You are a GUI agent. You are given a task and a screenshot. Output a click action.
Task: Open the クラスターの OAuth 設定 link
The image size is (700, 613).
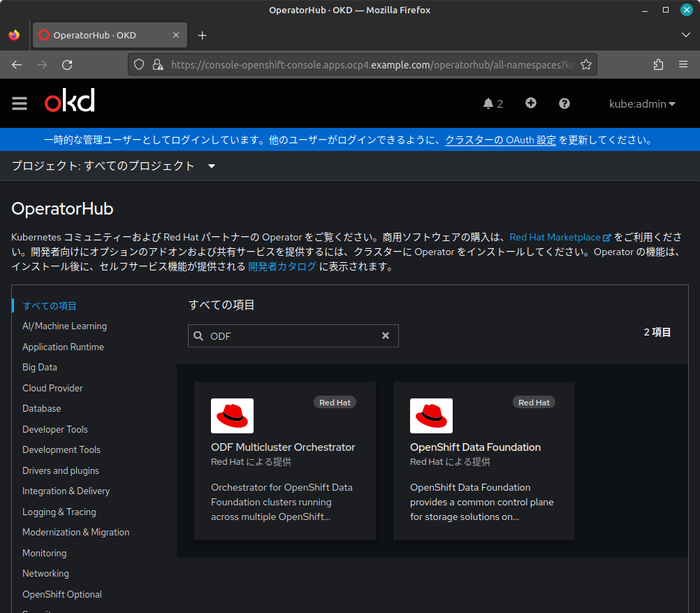point(500,140)
